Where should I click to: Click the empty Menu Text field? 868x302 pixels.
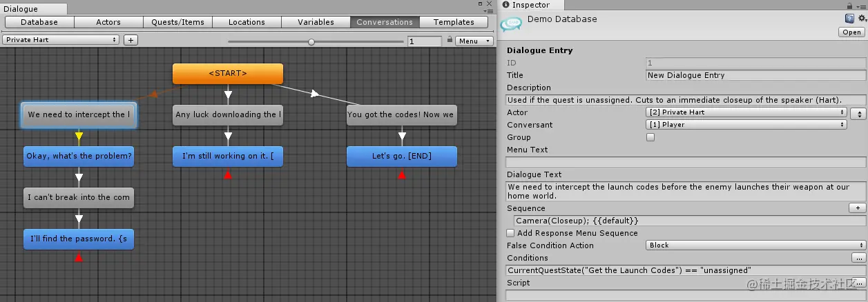tap(686, 162)
